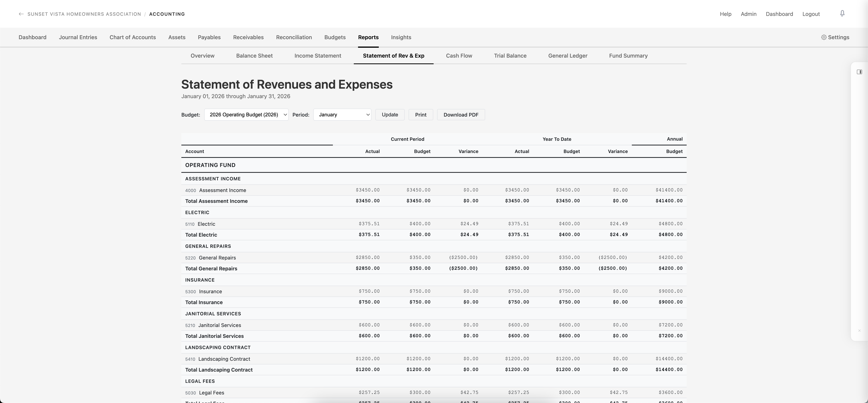Download the report as PDF
This screenshot has width=868, height=403.
click(x=461, y=114)
